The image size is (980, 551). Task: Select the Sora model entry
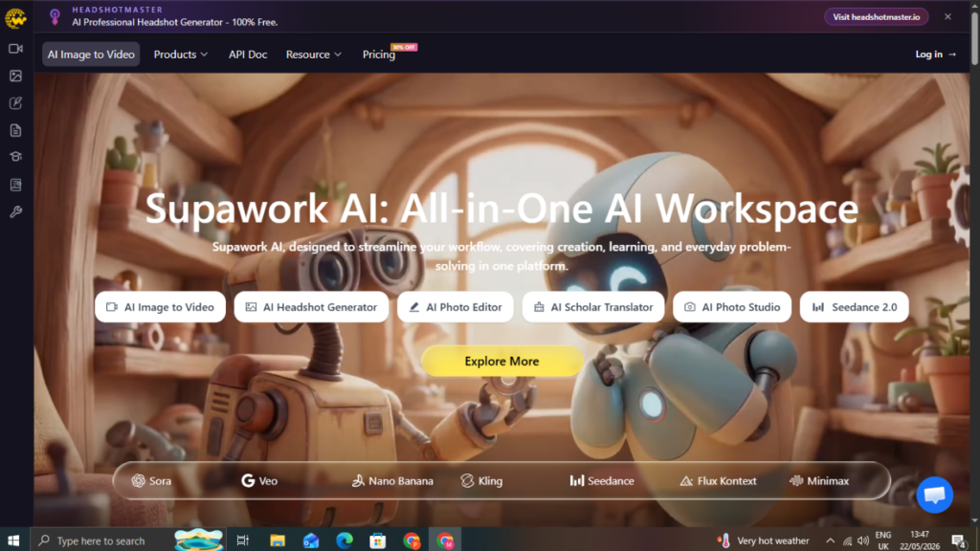[151, 481]
